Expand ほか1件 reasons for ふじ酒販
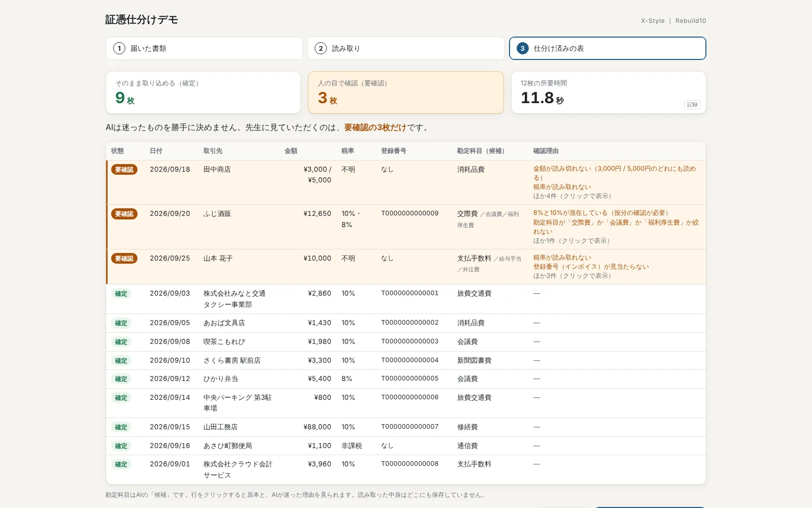Screen dimensions: 812x508 tap(572, 241)
